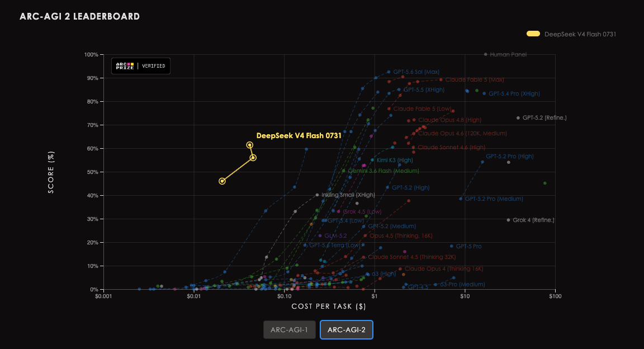The width and height of the screenshot is (644, 349).
Task: Click the 100% y-axis tick label
Action: pos(91,55)
